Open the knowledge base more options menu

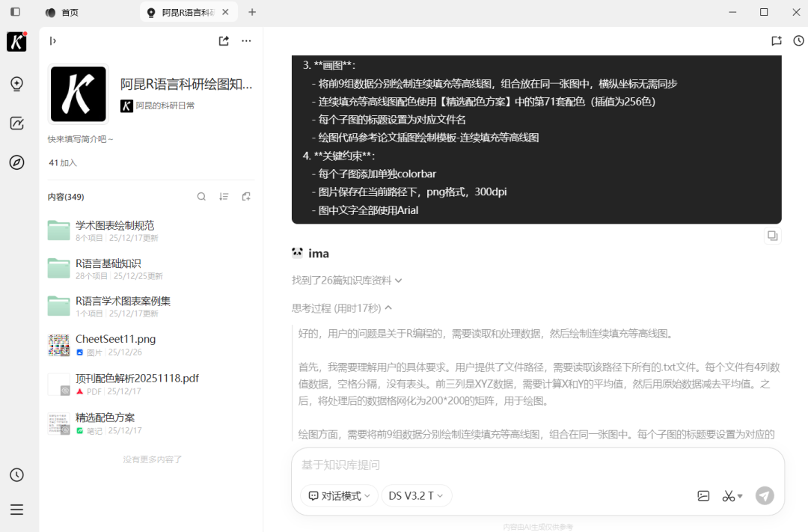click(246, 40)
